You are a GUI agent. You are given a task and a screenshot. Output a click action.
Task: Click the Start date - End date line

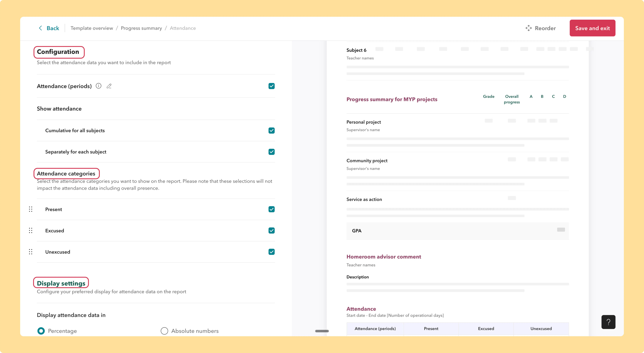point(395,315)
